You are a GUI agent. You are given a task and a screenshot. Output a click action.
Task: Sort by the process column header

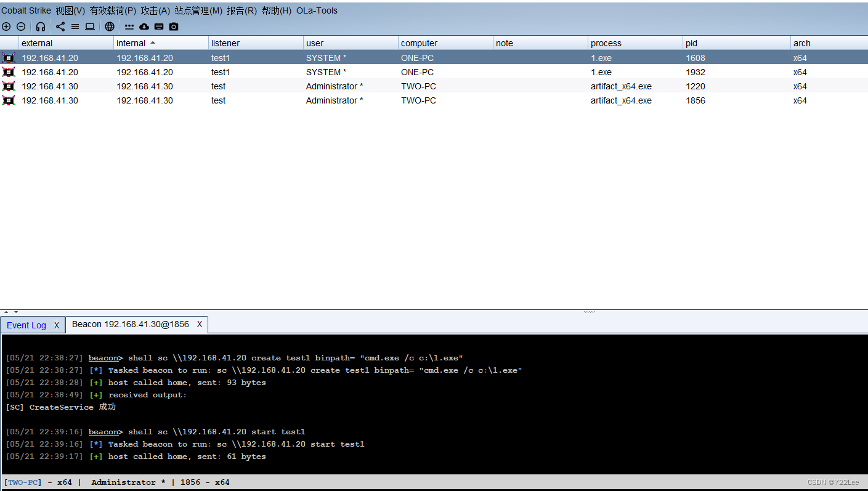pyautogui.click(x=636, y=43)
